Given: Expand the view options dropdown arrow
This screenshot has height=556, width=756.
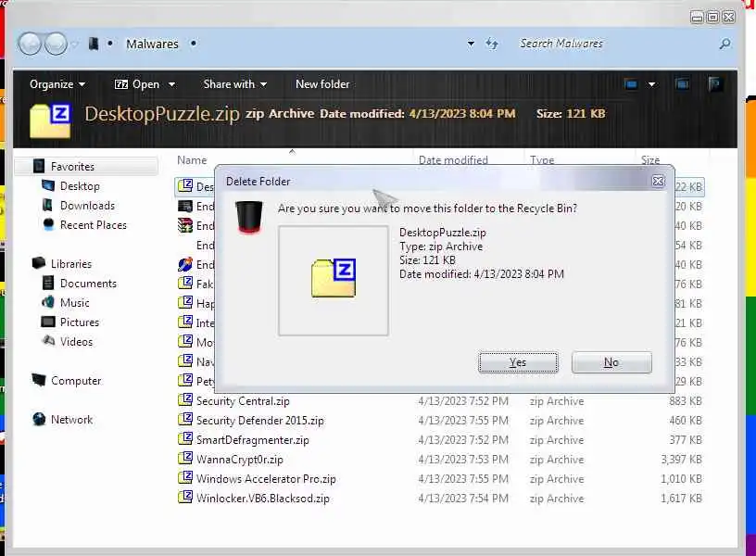Looking at the screenshot, I should [652, 85].
